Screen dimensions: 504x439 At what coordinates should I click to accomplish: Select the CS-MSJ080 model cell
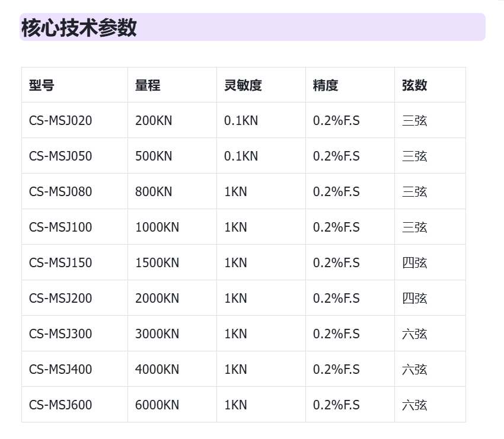coord(60,192)
